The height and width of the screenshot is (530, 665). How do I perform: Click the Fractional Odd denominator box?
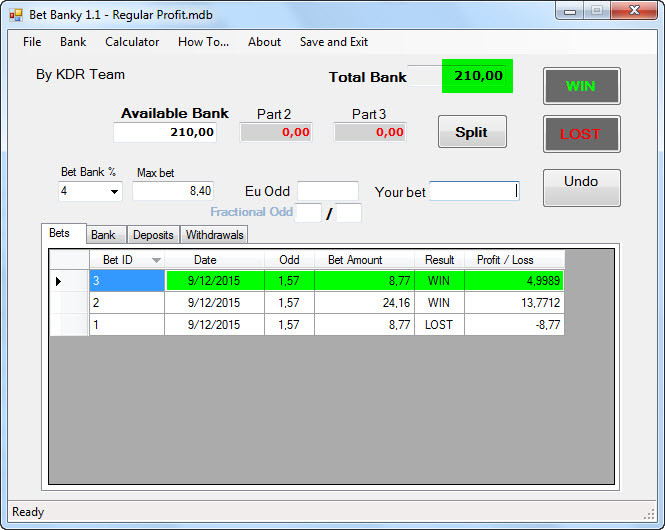[349, 212]
